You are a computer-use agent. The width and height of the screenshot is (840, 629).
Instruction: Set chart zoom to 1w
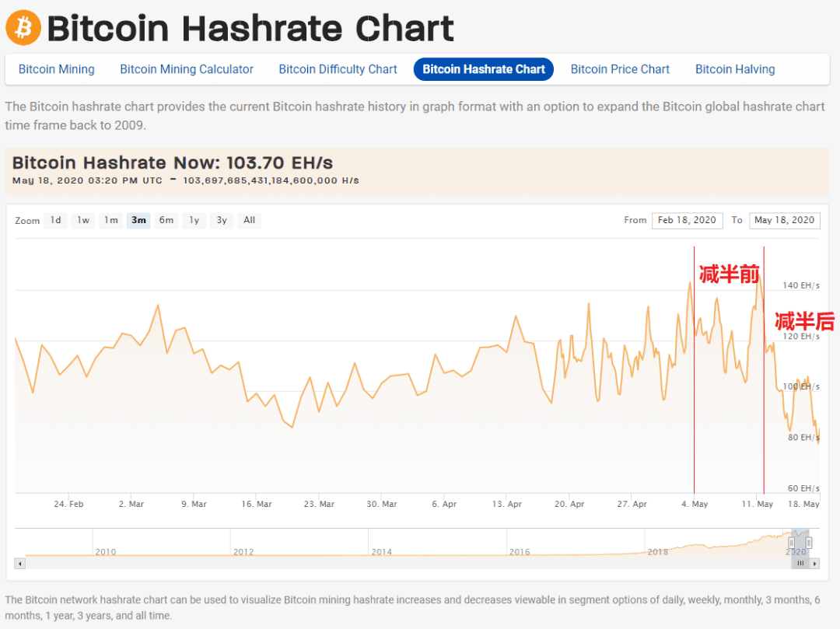[83, 220]
